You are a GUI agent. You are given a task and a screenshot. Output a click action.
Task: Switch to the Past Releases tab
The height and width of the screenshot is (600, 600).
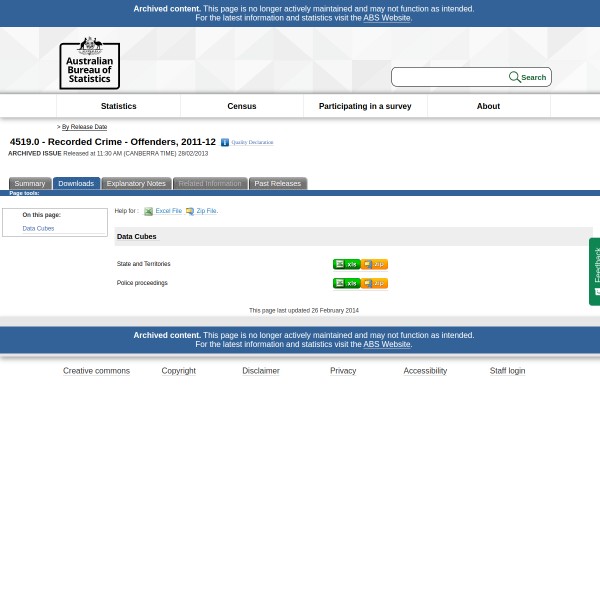pos(277,184)
